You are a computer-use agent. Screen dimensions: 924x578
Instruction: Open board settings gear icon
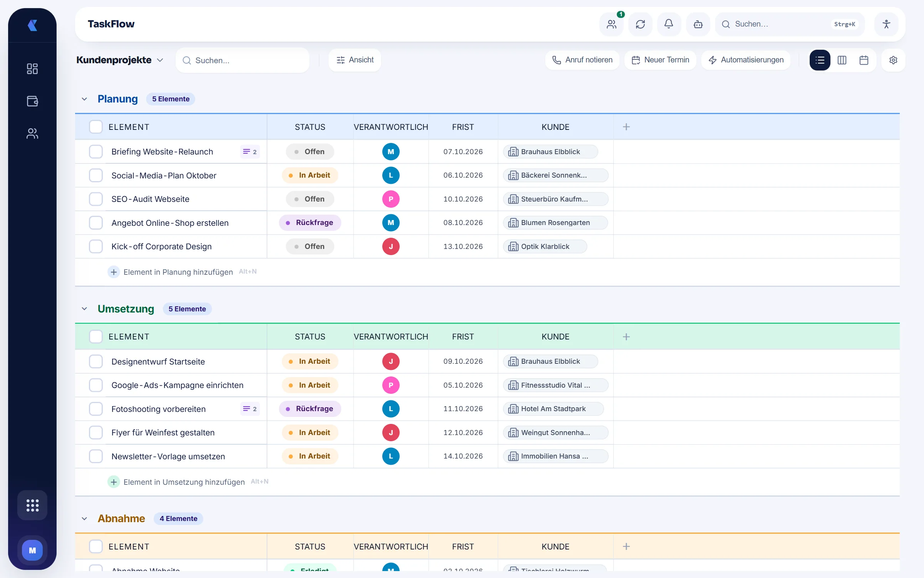[894, 60]
